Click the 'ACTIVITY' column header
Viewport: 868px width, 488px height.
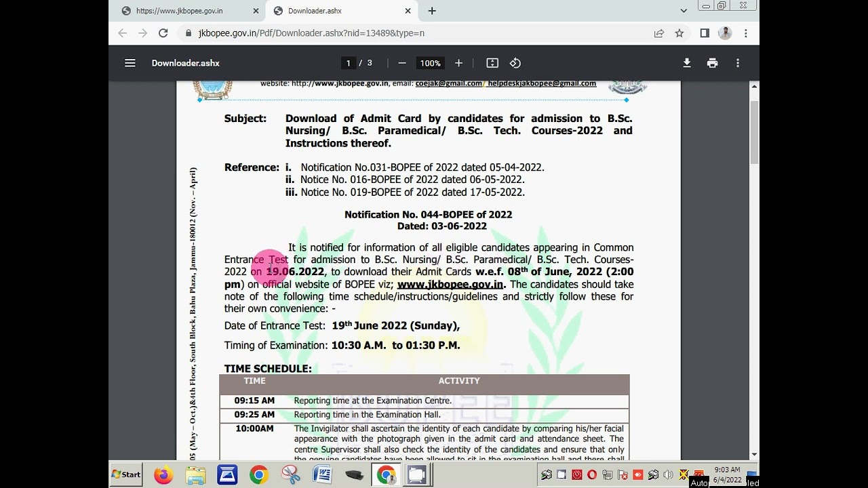click(459, 381)
